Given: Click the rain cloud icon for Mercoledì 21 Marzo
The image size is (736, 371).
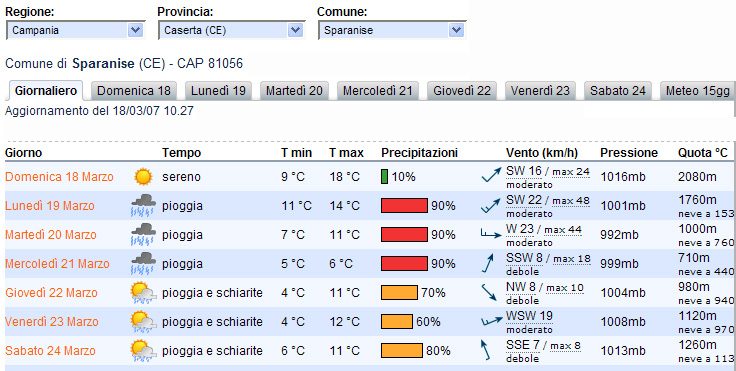Looking at the screenshot, I should click(x=143, y=263).
